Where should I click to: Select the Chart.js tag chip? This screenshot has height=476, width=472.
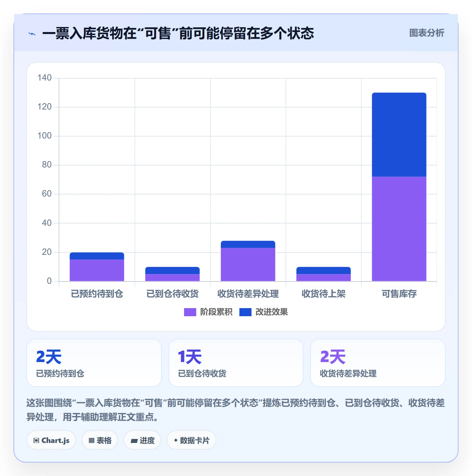(51, 440)
